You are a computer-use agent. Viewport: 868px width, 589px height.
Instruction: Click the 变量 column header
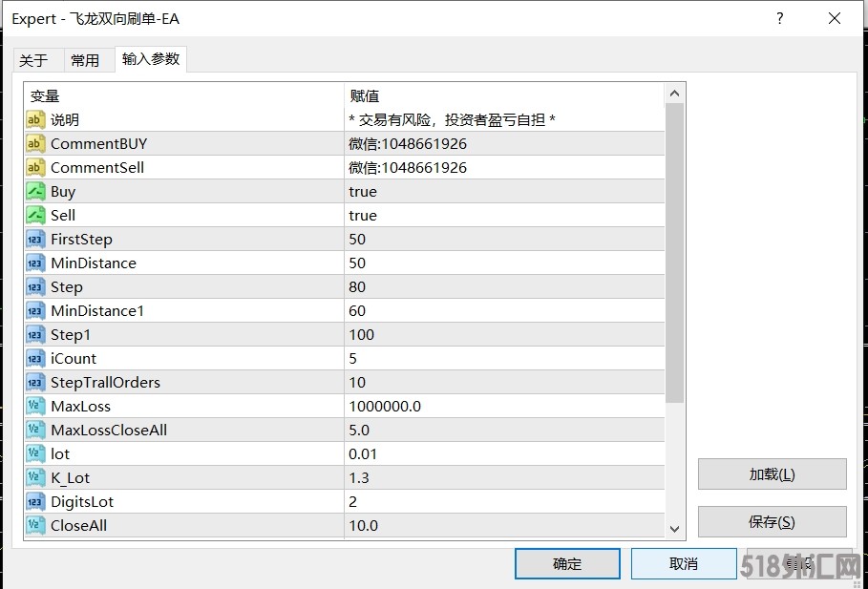[x=184, y=95]
